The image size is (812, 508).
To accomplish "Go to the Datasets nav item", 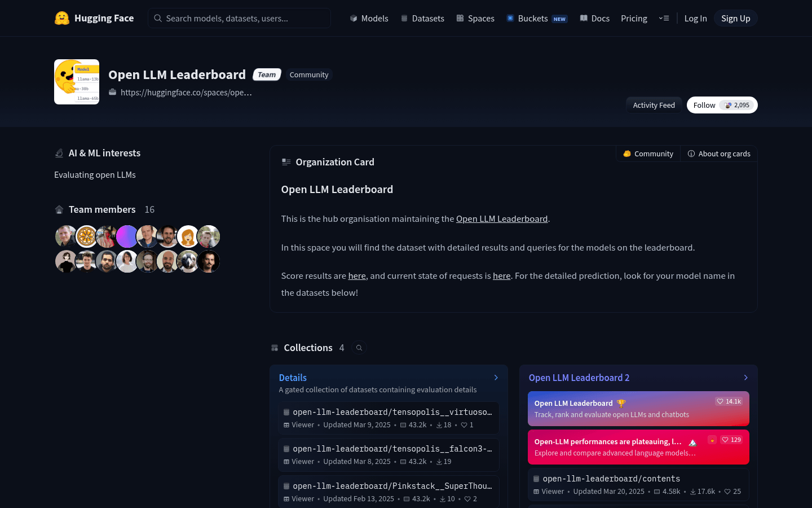I will coord(422,18).
